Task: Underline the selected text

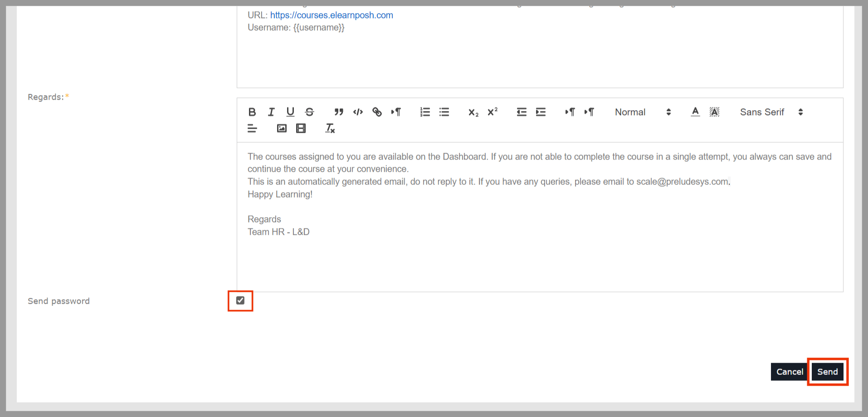Action: [x=290, y=112]
